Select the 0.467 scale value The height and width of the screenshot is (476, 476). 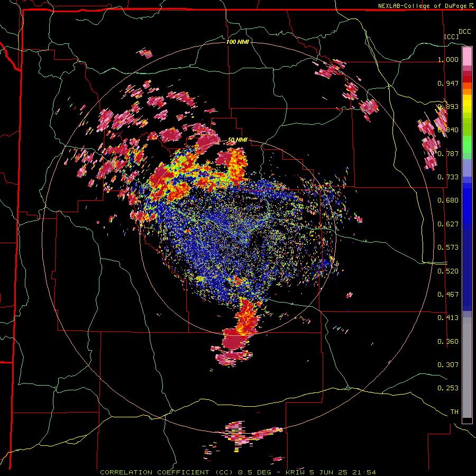[x=448, y=295]
